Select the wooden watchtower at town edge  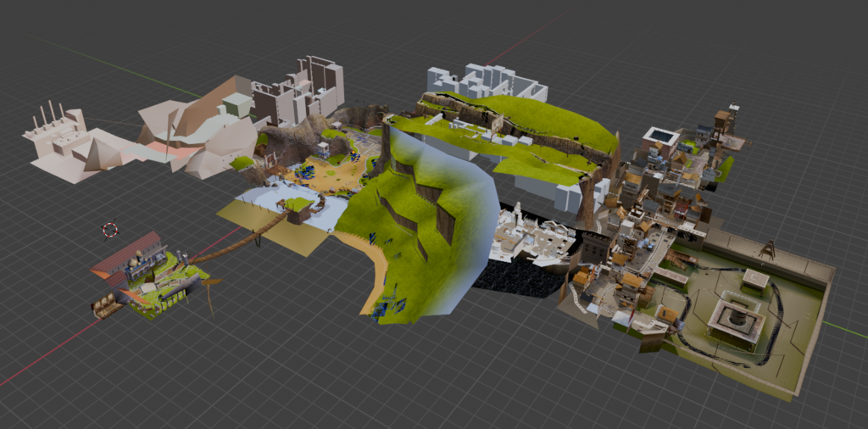tap(722, 123)
